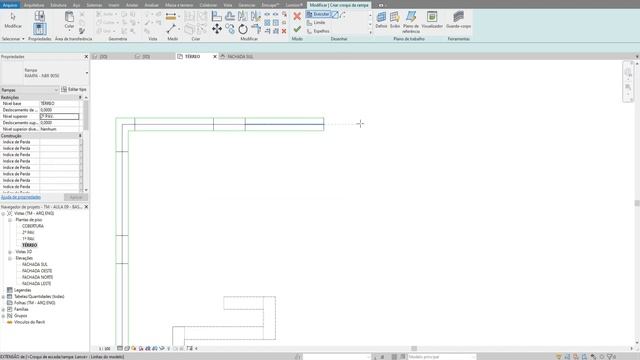Select the Deslocamento offset tool
The height and width of the screenshot is (360, 640).
coord(230,16)
